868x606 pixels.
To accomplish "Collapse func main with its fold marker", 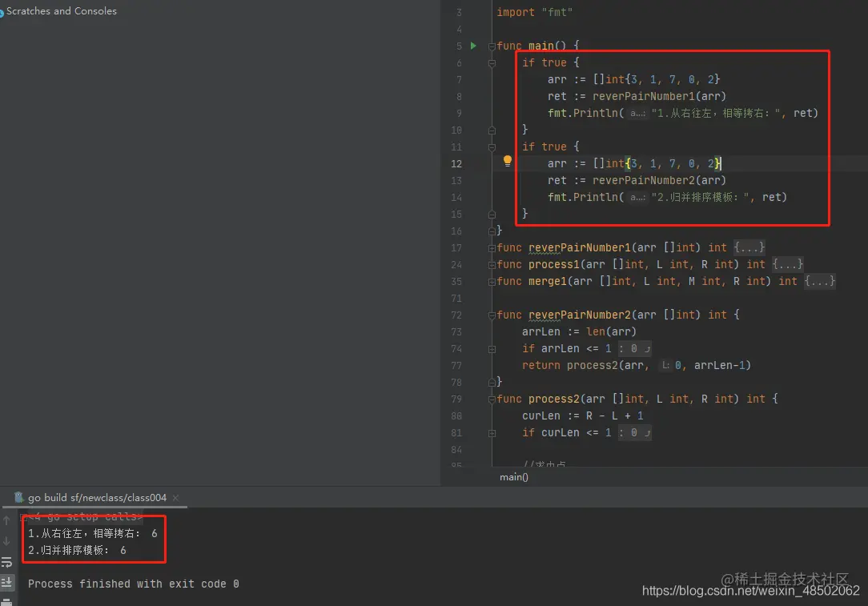I will coord(492,46).
